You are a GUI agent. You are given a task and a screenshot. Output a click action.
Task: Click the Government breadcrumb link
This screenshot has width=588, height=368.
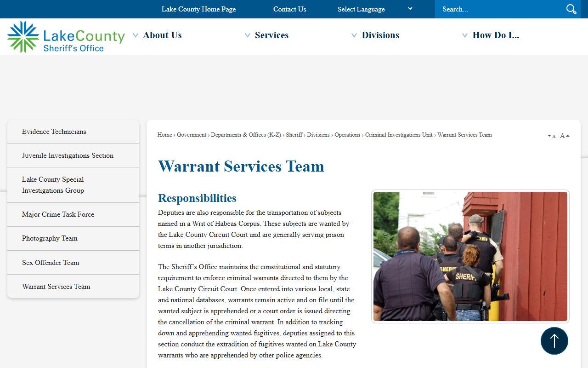point(192,135)
